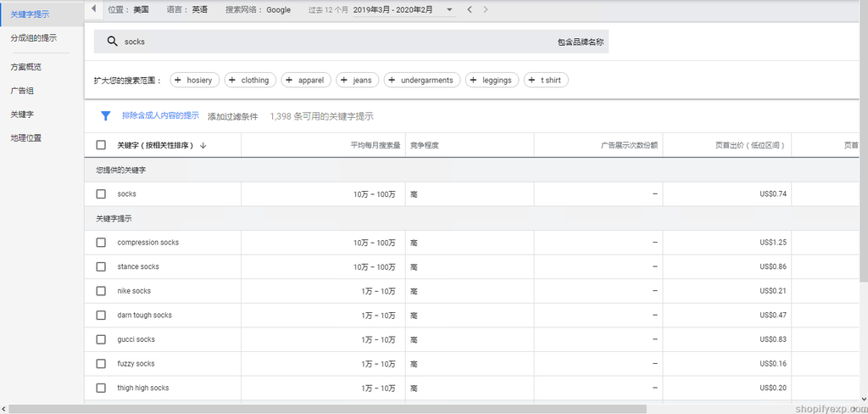Click 排除含成人内容的提示 filter link
This screenshot has height=414, width=868.
(160, 115)
